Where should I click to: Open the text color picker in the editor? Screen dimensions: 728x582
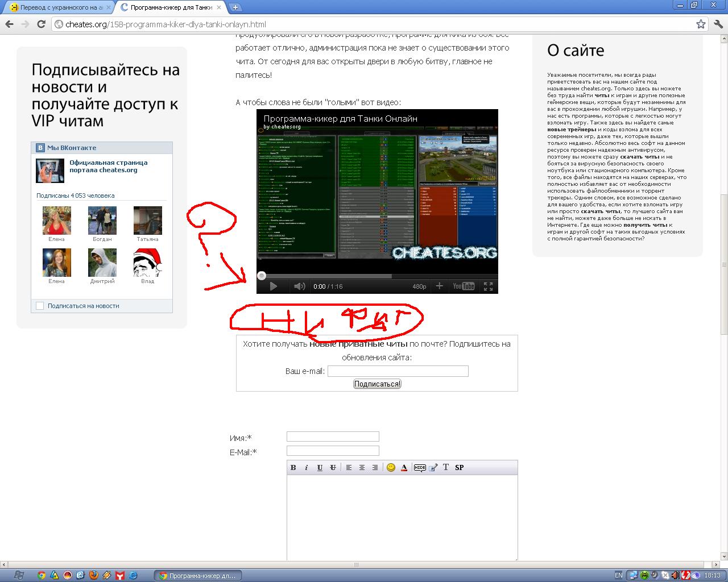[x=404, y=467]
